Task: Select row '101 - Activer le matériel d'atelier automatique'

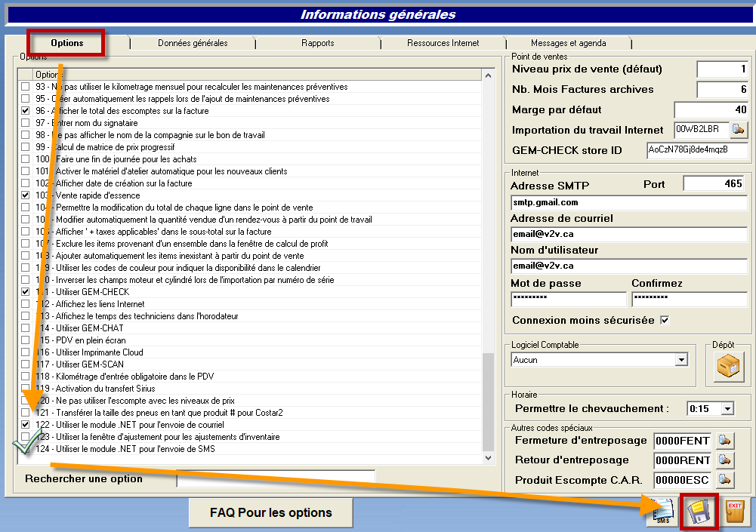Action: [x=250, y=171]
